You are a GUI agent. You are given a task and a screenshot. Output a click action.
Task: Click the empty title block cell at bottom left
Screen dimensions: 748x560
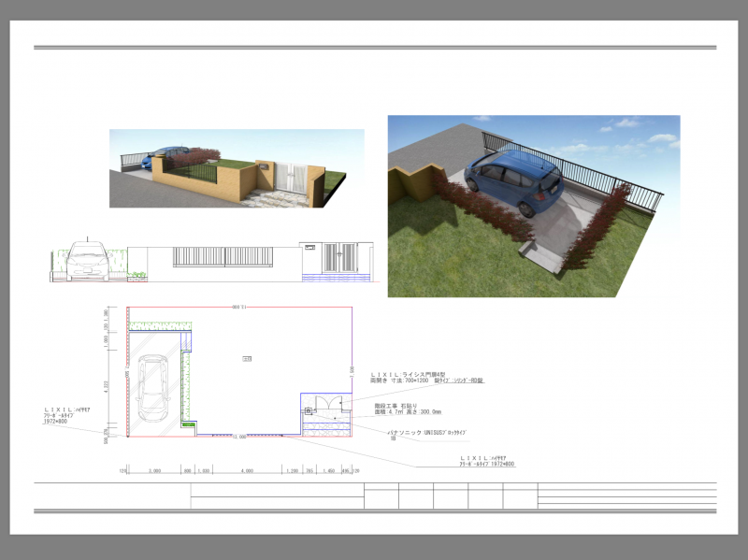pos(112,496)
